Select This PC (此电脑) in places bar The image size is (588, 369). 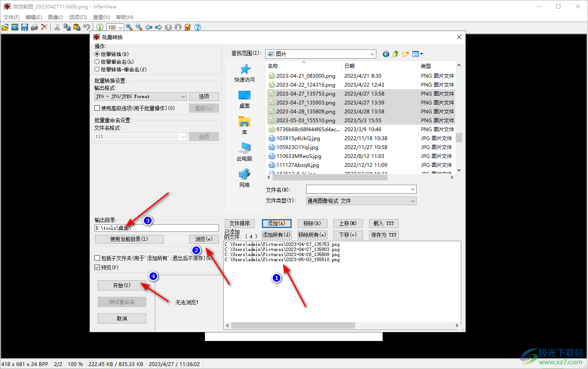click(244, 152)
